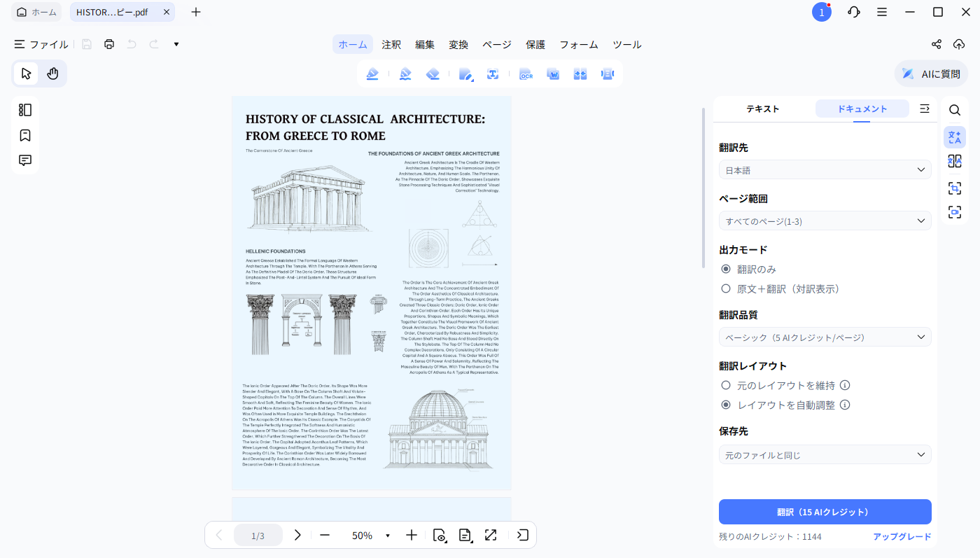Screen dimensions: 980x558
Task: Activate the hand pan tool
Action: point(52,74)
